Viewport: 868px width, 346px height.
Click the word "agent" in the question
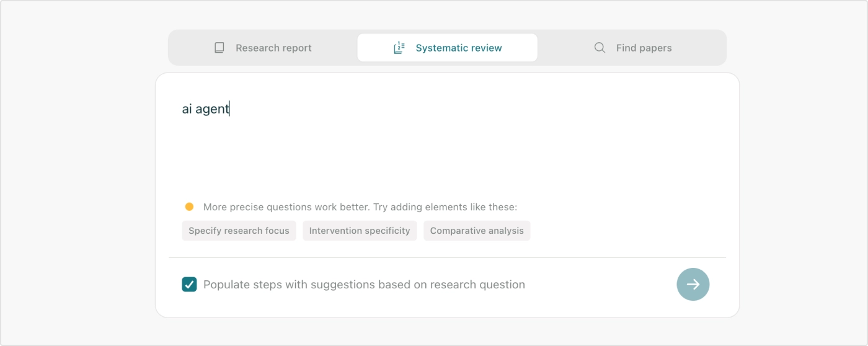click(212, 109)
